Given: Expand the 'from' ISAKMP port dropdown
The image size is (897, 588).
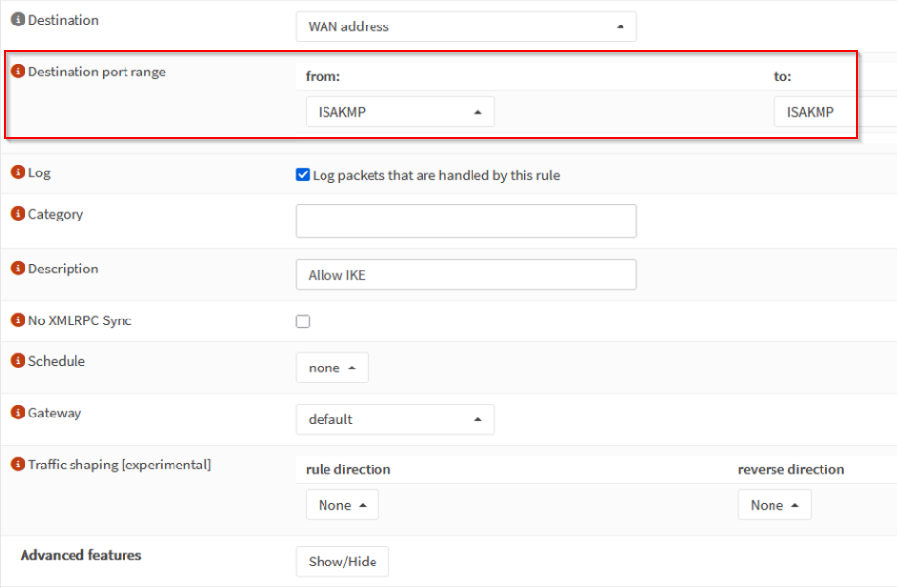Looking at the screenshot, I should point(399,112).
